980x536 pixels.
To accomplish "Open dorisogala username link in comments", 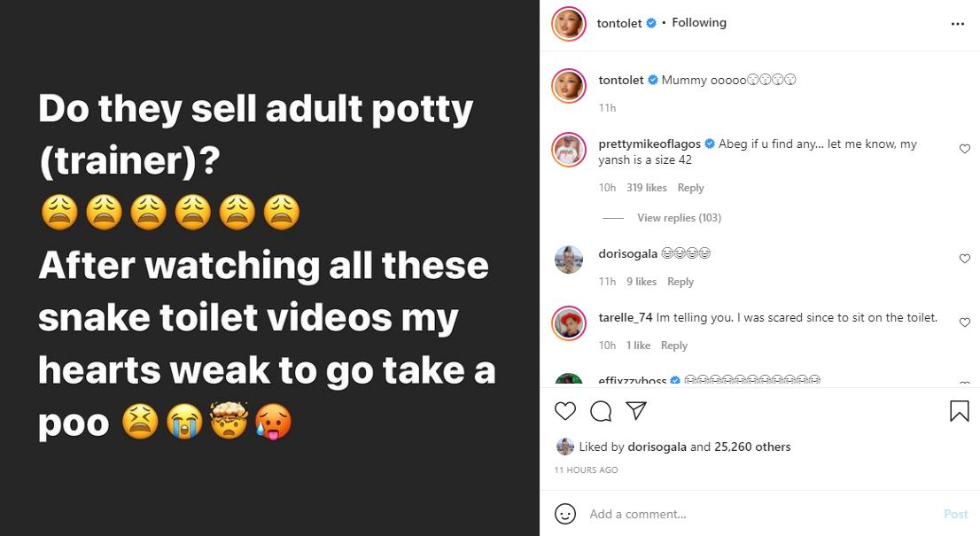I will (x=627, y=254).
